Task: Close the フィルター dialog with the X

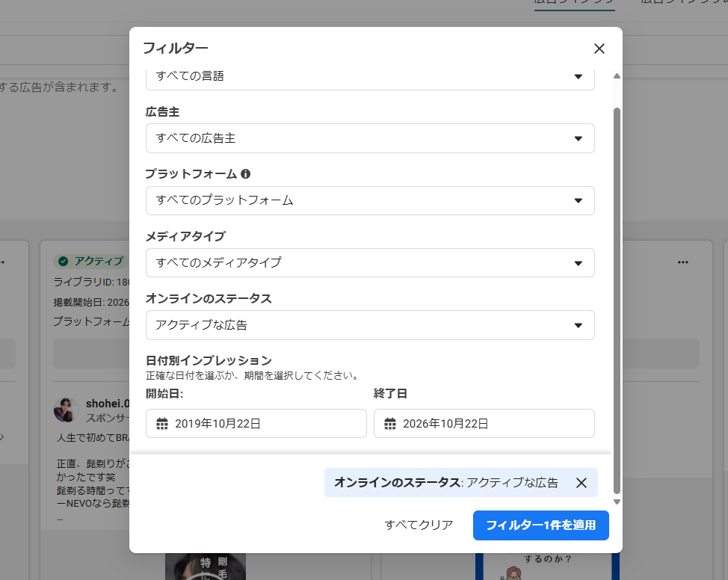Action: 599,49
